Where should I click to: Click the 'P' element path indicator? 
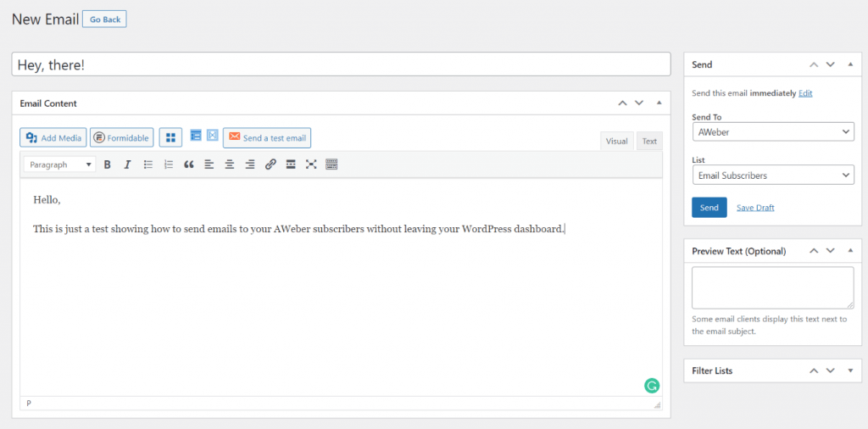[x=29, y=404]
